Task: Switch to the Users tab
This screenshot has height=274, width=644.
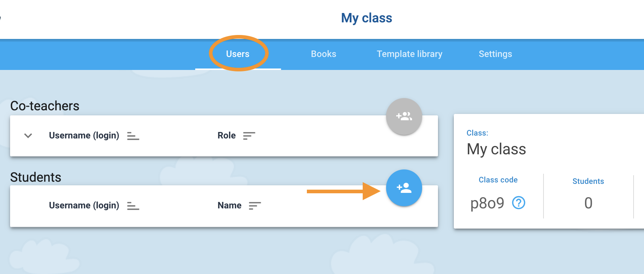Action: pyautogui.click(x=238, y=54)
